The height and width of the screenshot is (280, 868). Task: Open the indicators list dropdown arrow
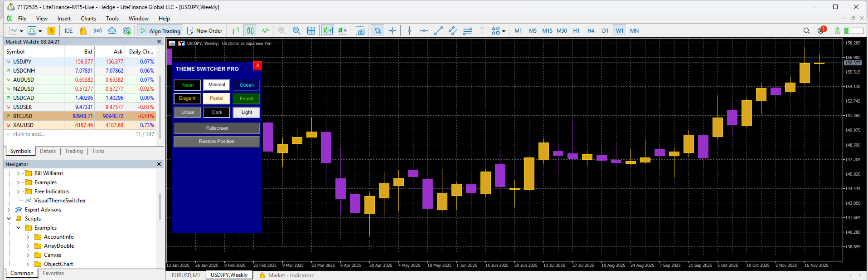[x=40, y=31]
